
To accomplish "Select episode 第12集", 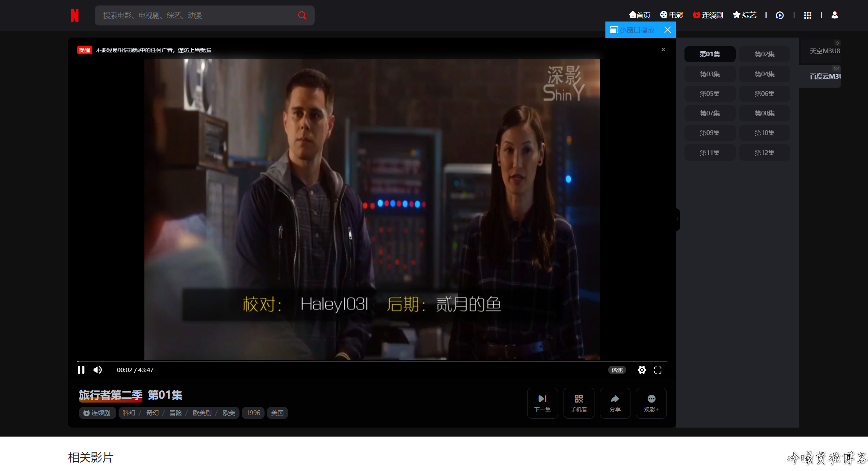I will click(765, 153).
